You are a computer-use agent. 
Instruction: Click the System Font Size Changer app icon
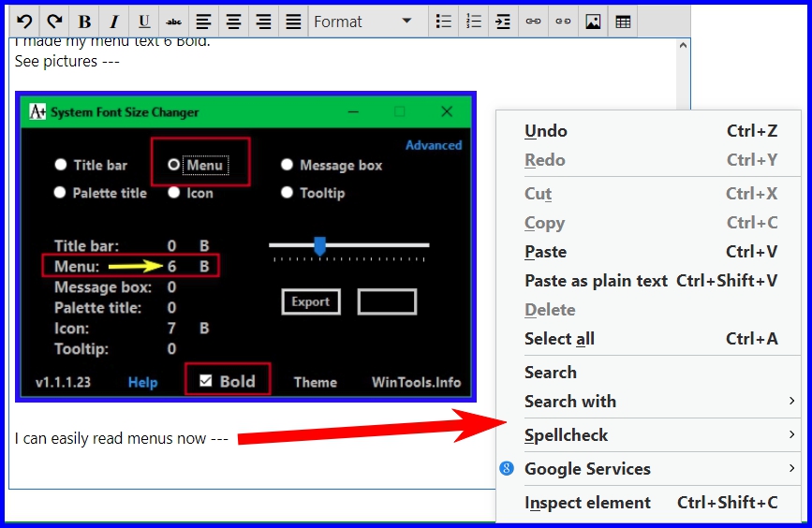(37, 111)
